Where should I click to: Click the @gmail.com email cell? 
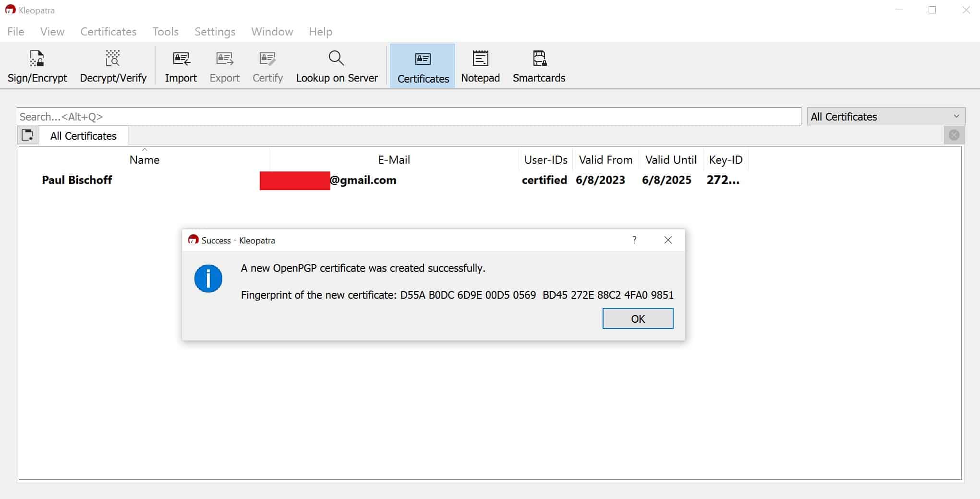click(363, 180)
